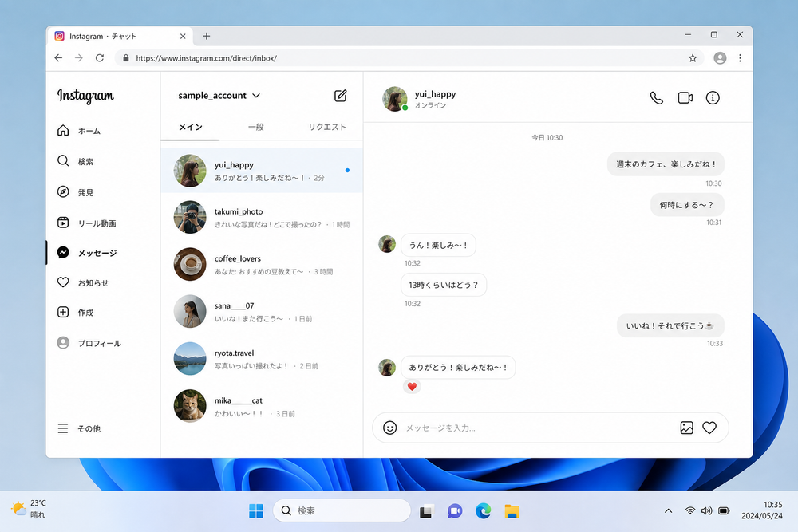This screenshot has width=798, height=532.
Task: Open the coffee_lovers conversation
Action: tap(262, 265)
